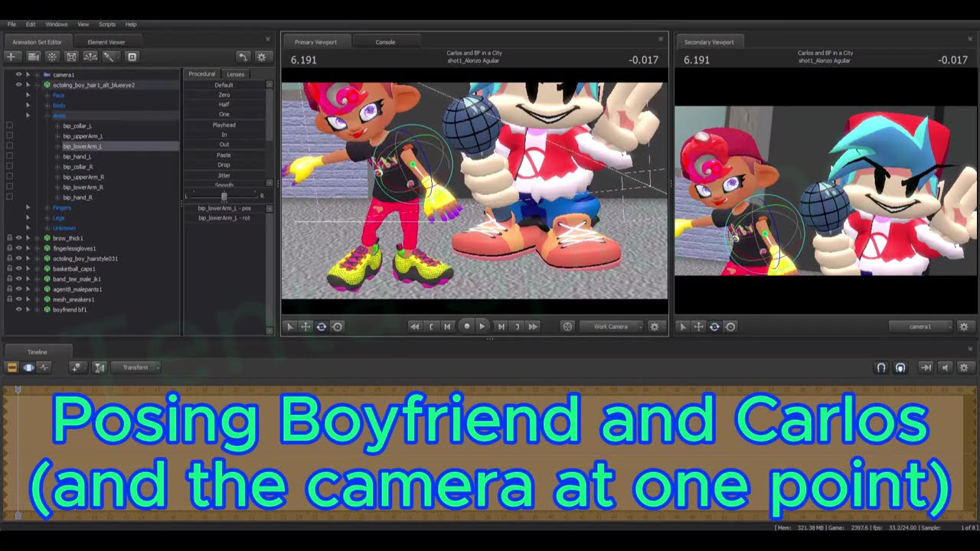The width and height of the screenshot is (980, 551).
Task: Open the Edit menu
Action: [31, 24]
